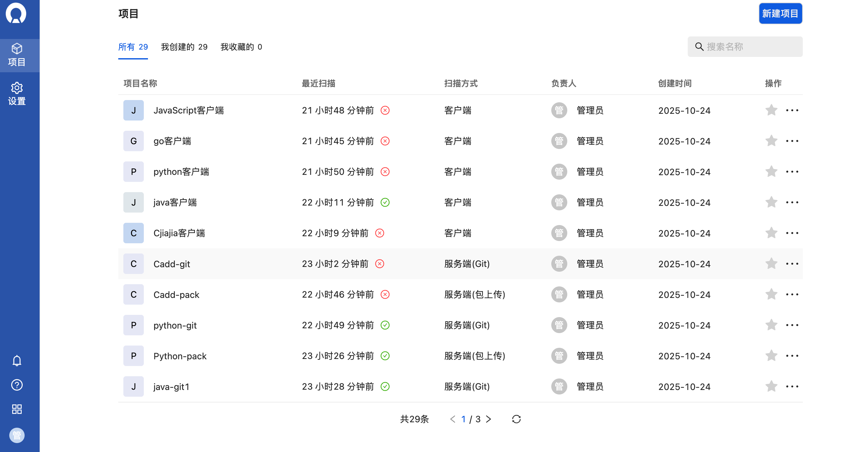Open the Cjiajia客户端 project link
Screen dimensions: 868x452
[179, 233]
